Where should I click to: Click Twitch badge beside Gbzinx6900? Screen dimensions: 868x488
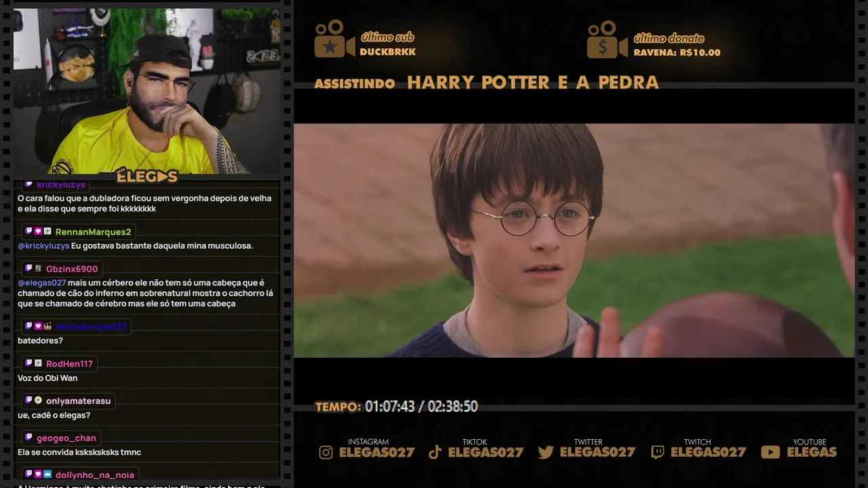point(28,268)
